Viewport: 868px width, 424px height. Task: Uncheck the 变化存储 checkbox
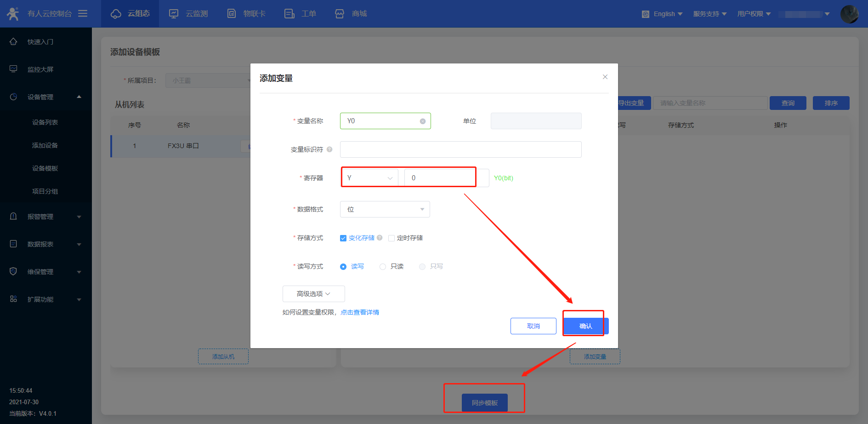(x=343, y=238)
